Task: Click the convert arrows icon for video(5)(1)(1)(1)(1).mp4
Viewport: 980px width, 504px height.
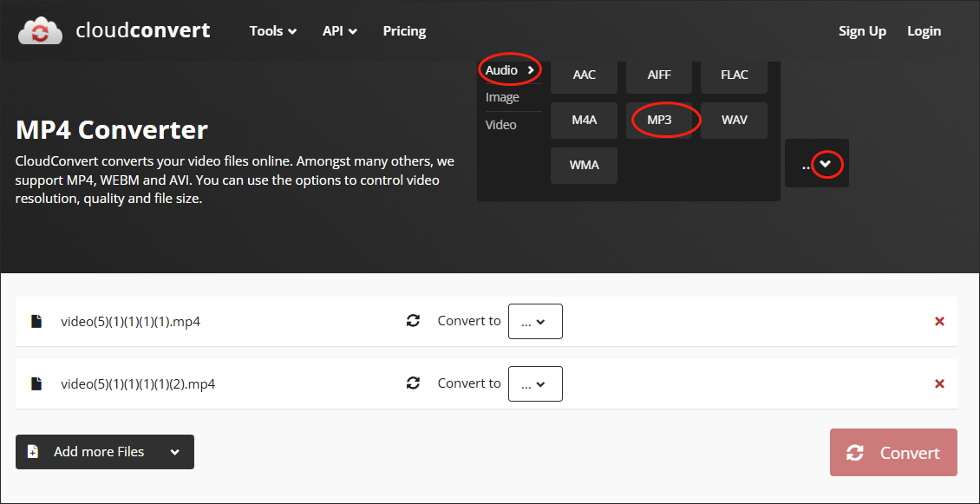Action: (x=413, y=321)
